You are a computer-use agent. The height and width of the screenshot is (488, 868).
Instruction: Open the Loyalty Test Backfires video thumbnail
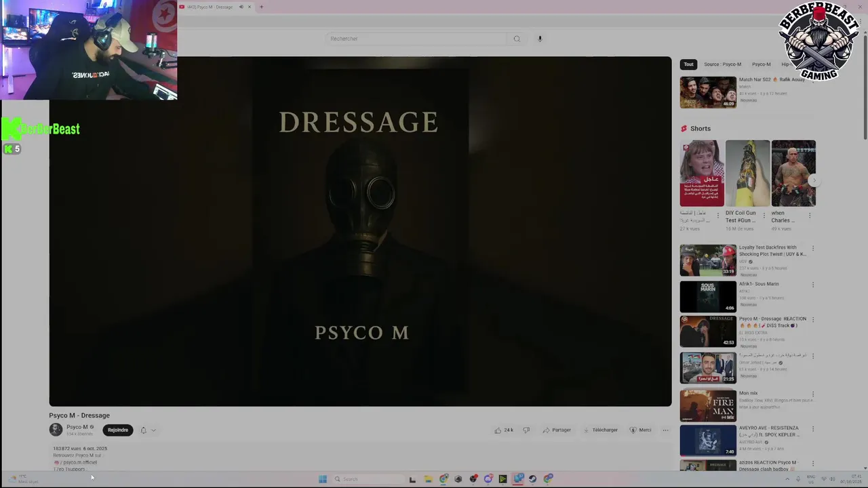tap(708, 260)
